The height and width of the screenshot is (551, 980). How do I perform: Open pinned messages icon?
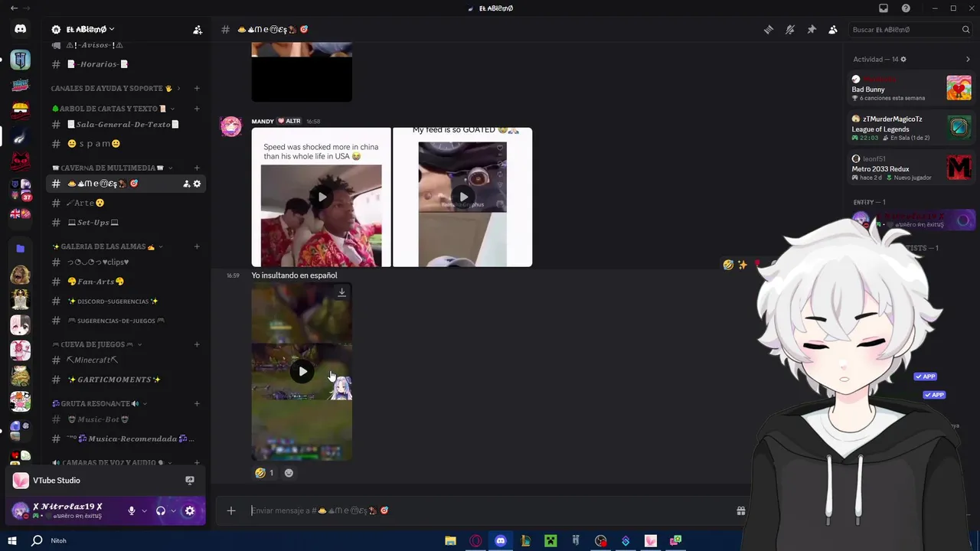[812, 30]
